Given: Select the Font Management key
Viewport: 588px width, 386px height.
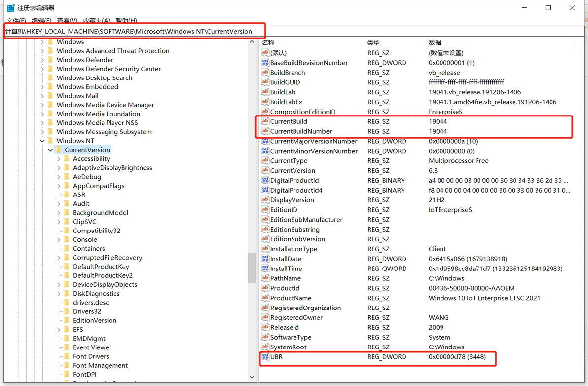Looking at the screenshot, I should 101,365.
